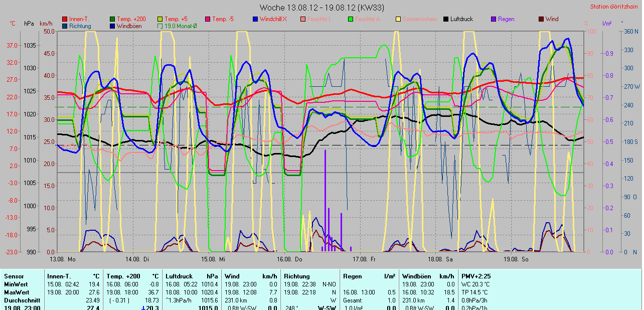
Task: Toggle the Sonnenschein legend entry
Action: (x=418, y=19)
